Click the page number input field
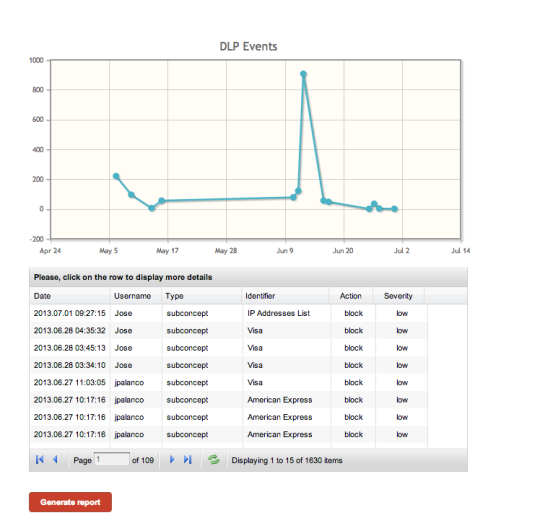This screenshot has width=540, height=523. tap(112, 459)
